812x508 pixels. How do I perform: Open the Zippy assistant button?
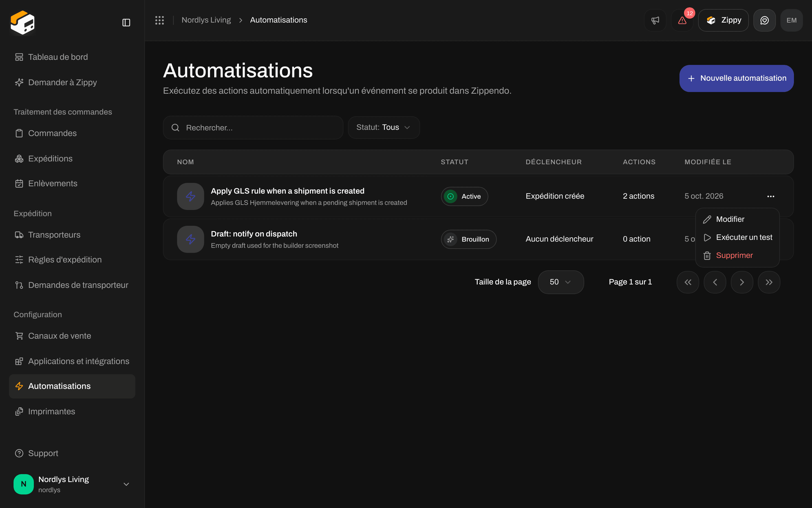click(x=723, y=20)
